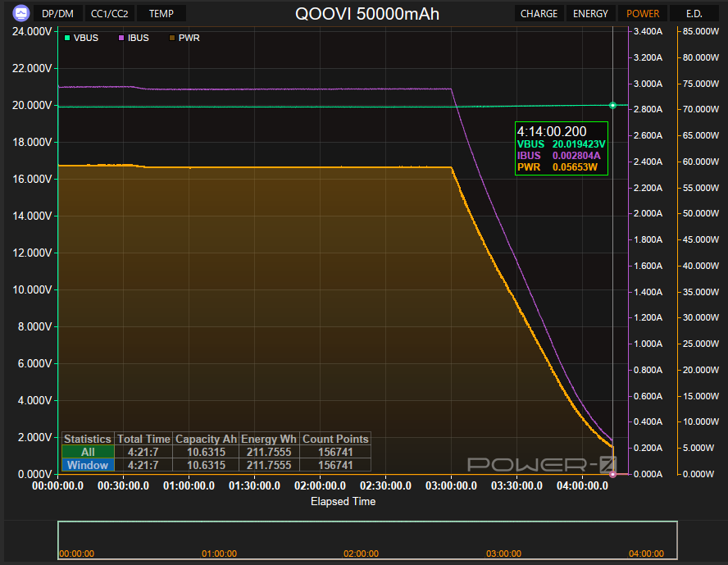Switch to the DP/DM tab
This screenshot has width=728, height=565.
pyautogui.click(x=57, y=13)
